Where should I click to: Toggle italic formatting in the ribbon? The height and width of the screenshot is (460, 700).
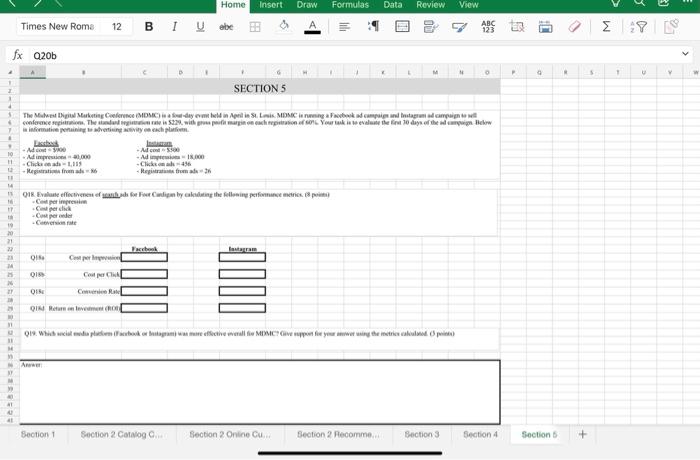tap(175, 27)
